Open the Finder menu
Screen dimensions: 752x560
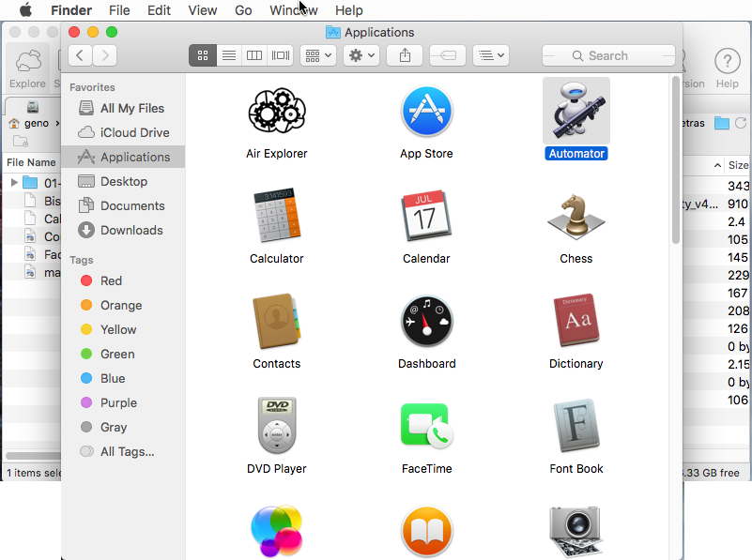[x=71, y=10]
